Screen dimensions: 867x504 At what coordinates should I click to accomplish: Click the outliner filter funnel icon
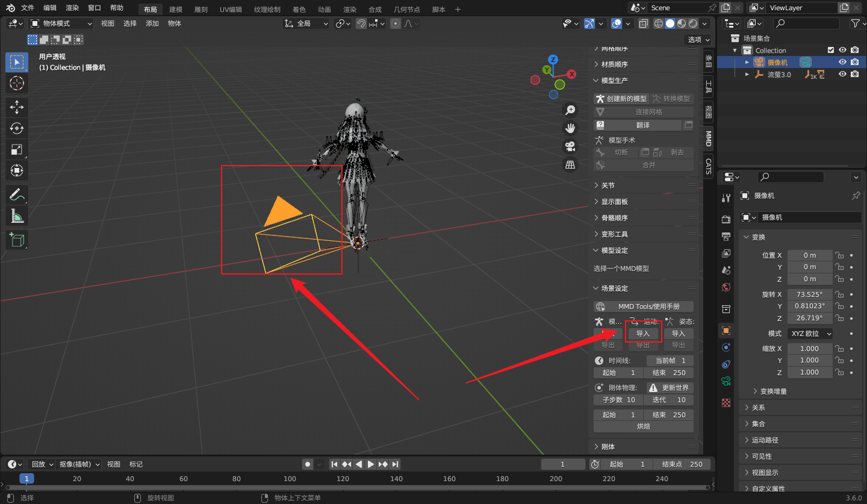[x=855, y=23]
